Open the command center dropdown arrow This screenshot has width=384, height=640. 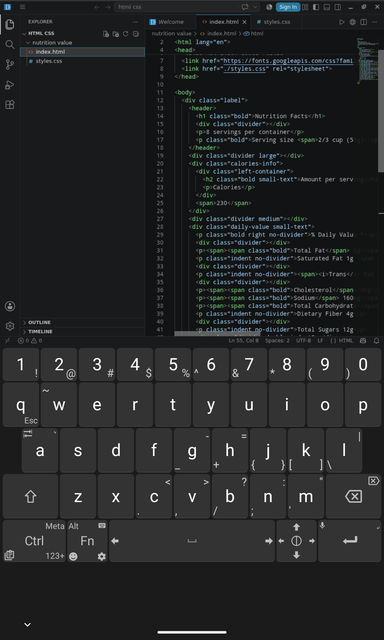coord(255,7)
